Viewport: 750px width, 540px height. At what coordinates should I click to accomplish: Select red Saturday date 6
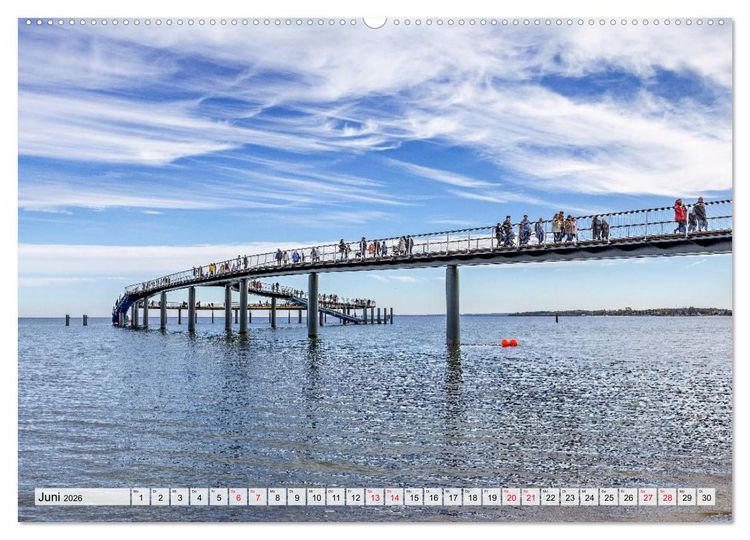(x=238, y=497)
